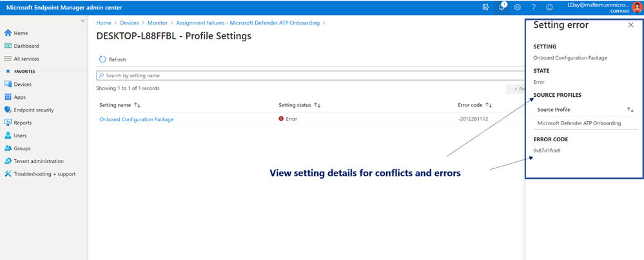Screen dimensions: 644x260
Task: Open the LDay user account avatar
Action: 637,7
